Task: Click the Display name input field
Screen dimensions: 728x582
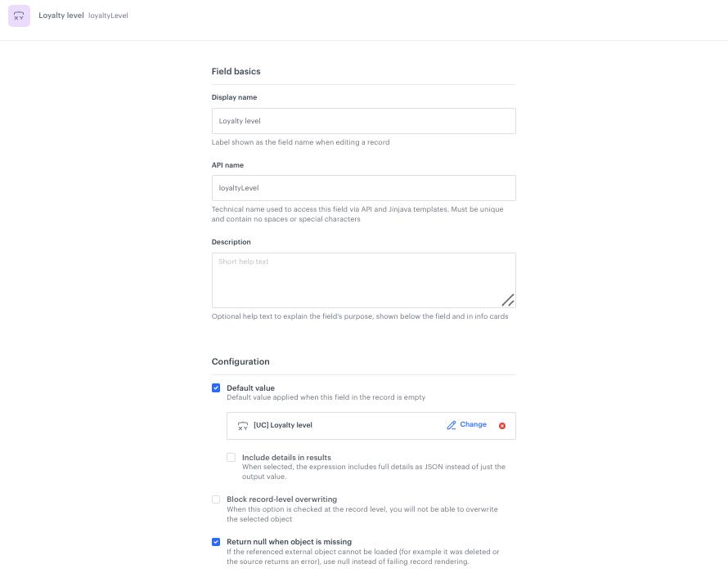Action: pyautogui.click(x=363, y=121)
